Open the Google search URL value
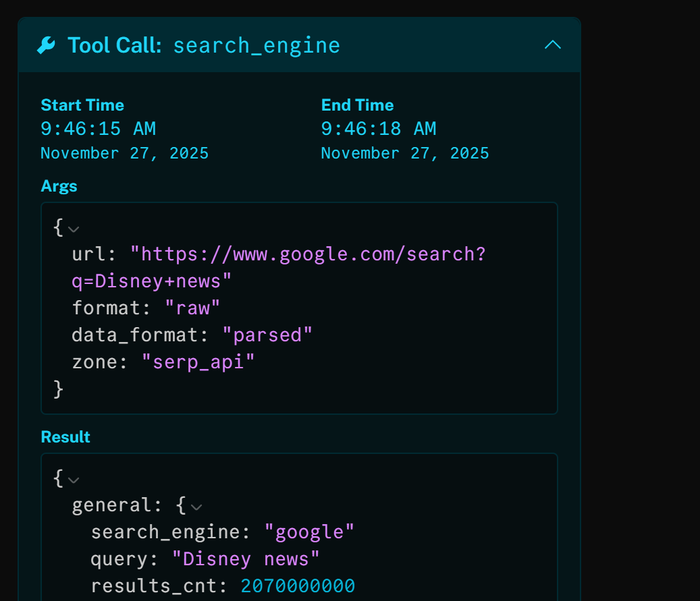Image resolution: width=700 pixels, height=601 pixels. click(x=308, y=253)
